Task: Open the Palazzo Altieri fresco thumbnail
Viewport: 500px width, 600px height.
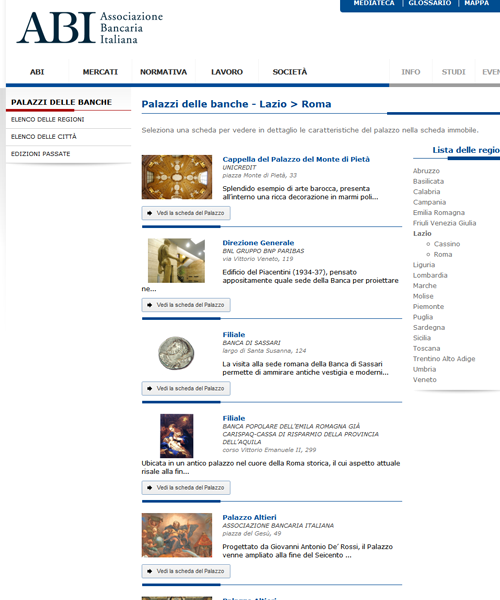Action: click(x=177, y=535)
